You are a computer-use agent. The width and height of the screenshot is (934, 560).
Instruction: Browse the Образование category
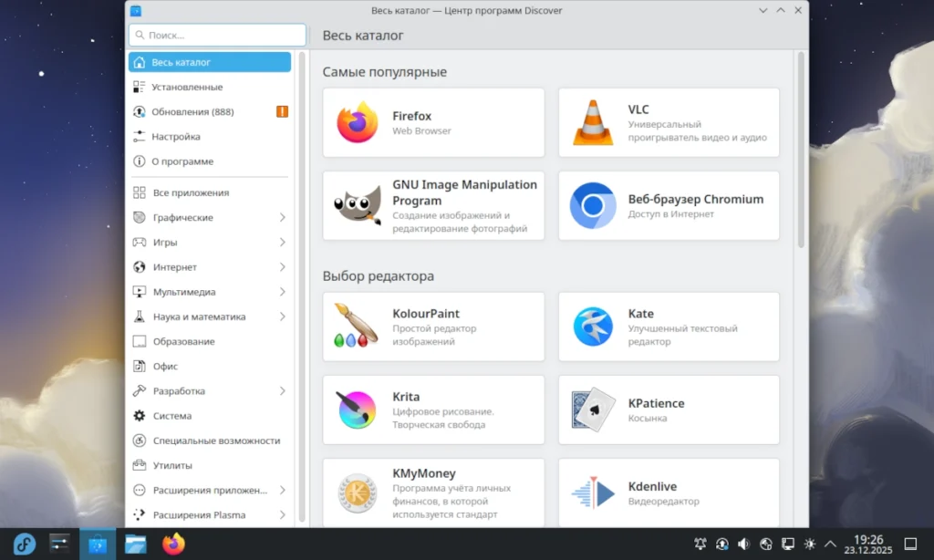click(x=210, y=342)
